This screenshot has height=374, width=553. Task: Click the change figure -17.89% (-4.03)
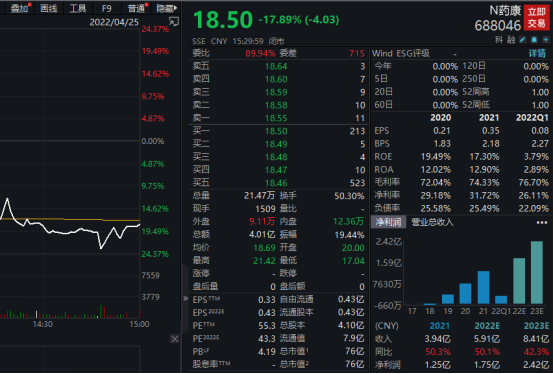coord(299,19)
